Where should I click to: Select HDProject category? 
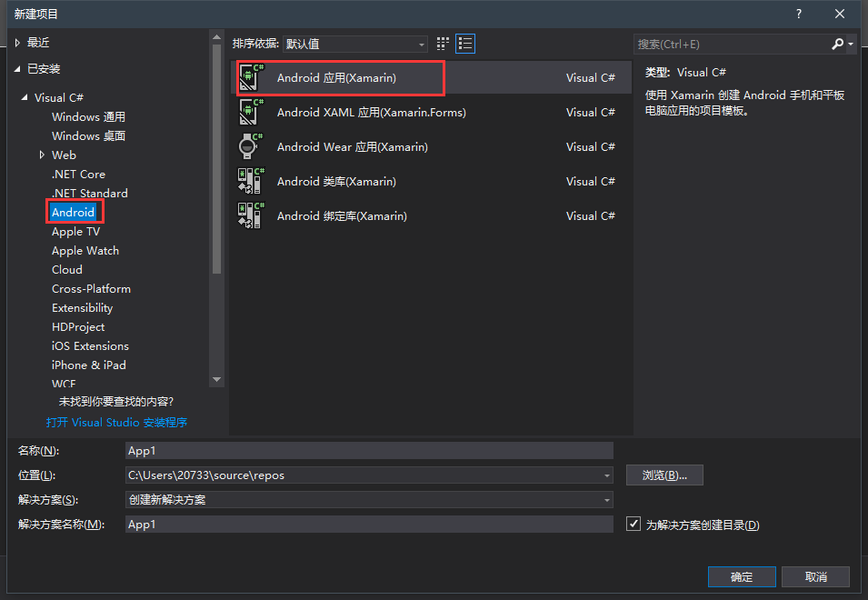pyautogui.click(x=78, y=326)
